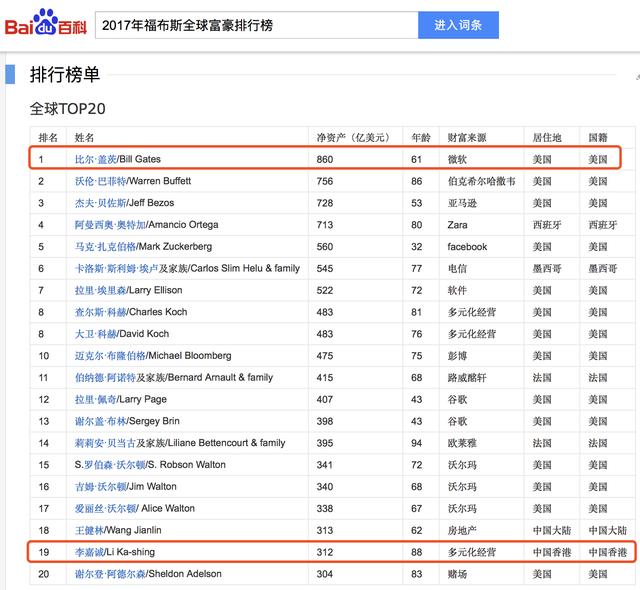Click the 排名 column header

[x=48, y=138]
